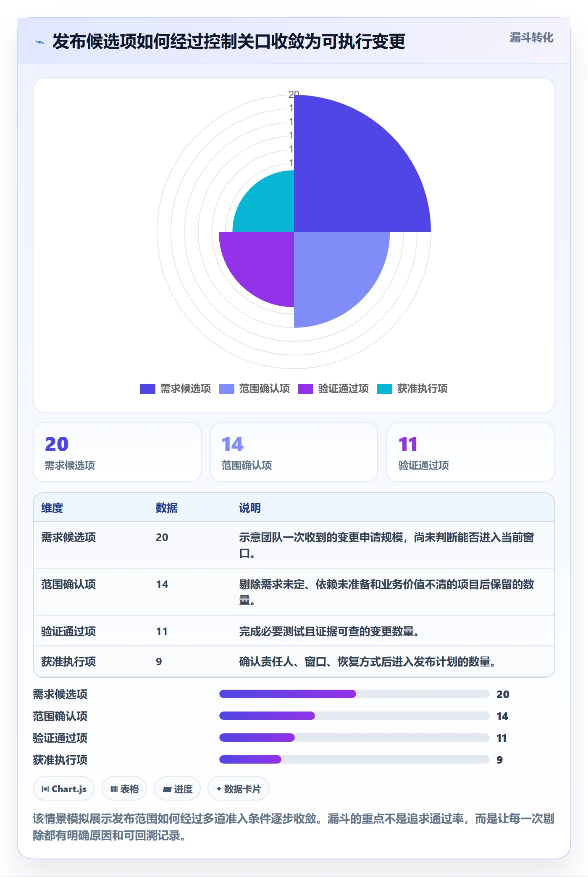
Task: Toggle the 需求候选项 legend color swatch
Action: coord(148,389)
